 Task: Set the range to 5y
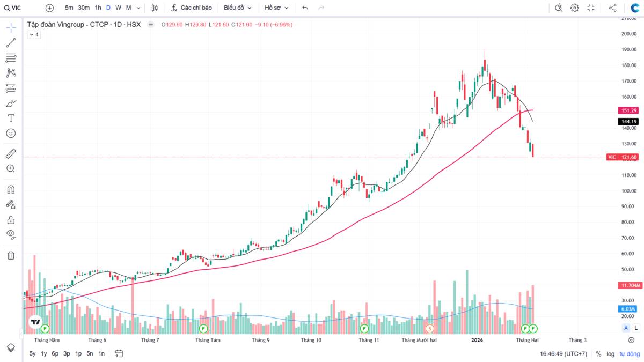pos(33,354)
